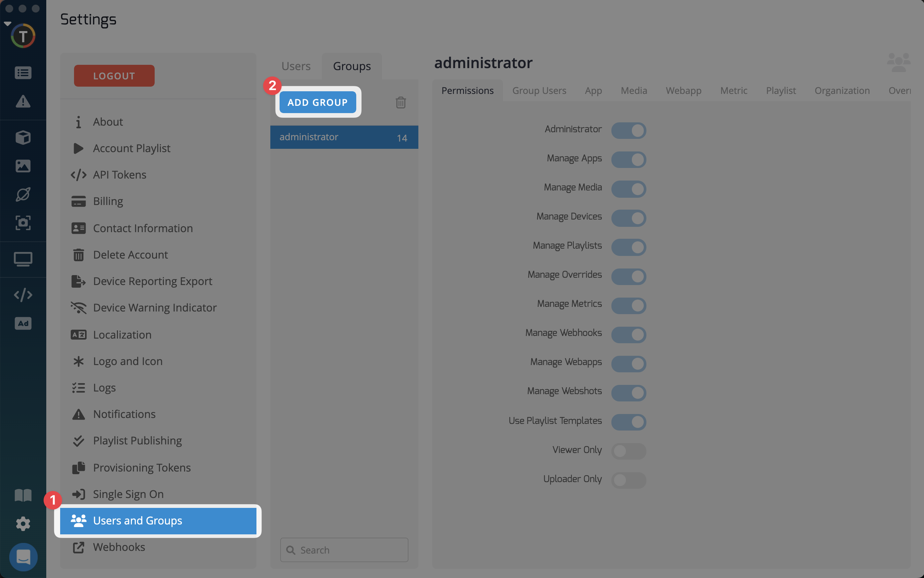Viewport: 924px width, 578px height.
Task: Enable the Uploader Only switch
Action: (628, 480)
